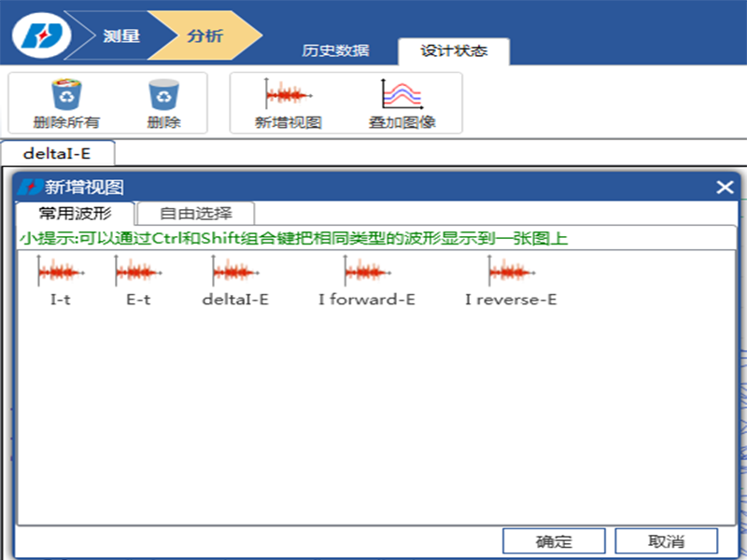The height and width of the screenshot is (560, 747).
Task: Close the 新增视图 dialog
Action: click(725, 188)
